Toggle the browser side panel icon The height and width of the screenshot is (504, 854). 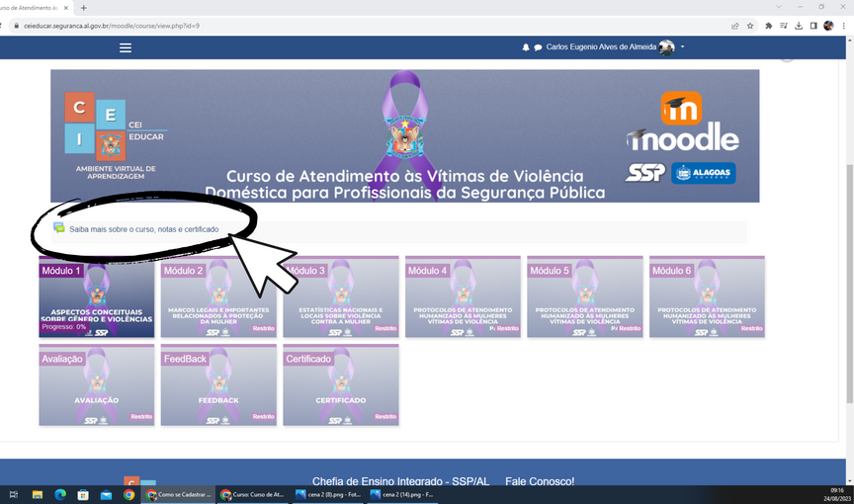point(813,26)
